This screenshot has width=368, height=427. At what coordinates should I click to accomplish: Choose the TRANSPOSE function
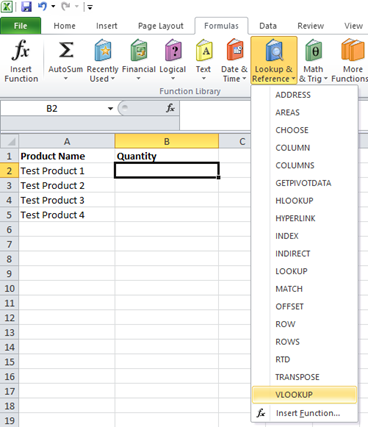pyautogui.click(x=304, y=378)
